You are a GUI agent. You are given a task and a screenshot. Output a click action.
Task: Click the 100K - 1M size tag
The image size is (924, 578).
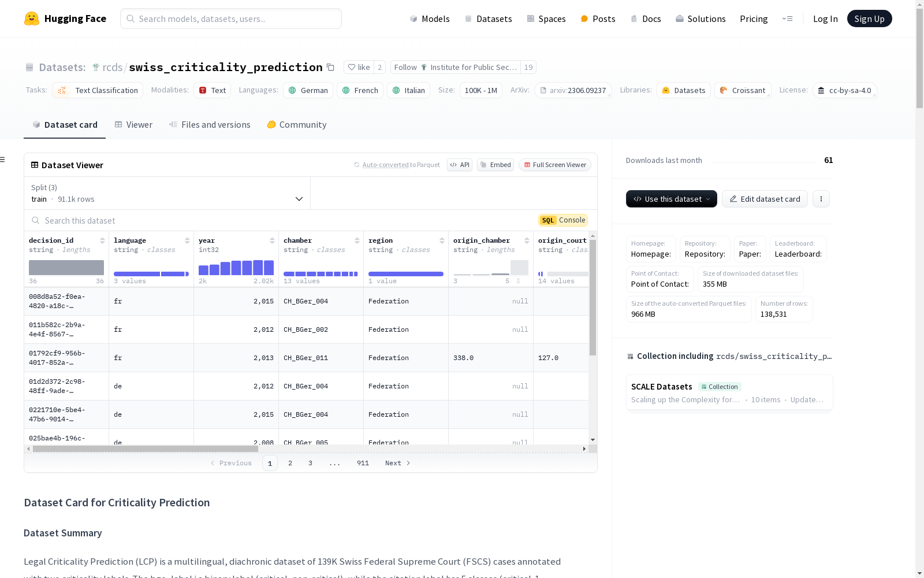tap(481, 90)
